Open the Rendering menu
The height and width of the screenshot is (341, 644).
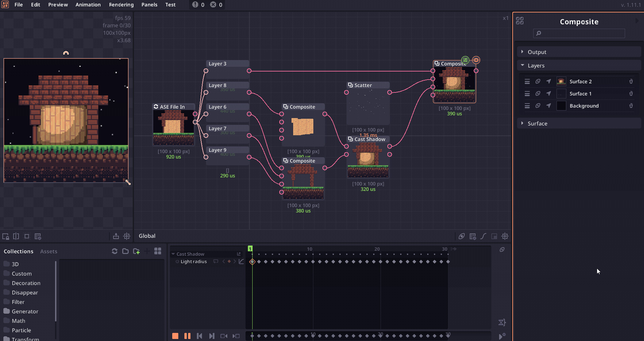point(121,5)
